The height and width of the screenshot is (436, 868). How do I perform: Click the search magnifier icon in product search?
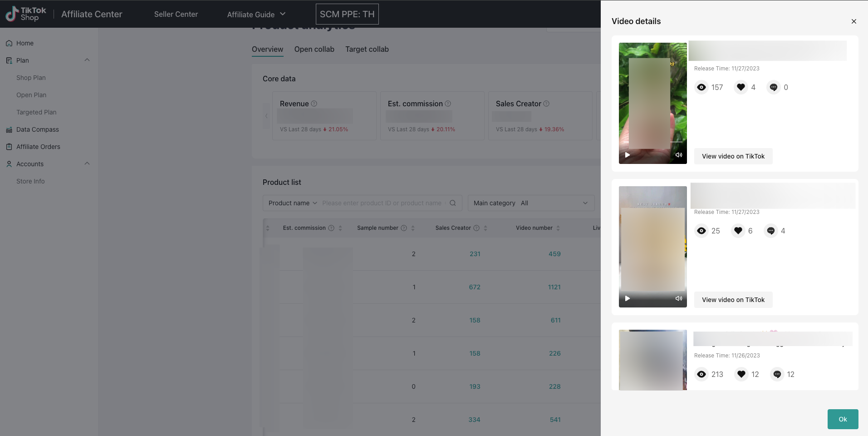452,203
